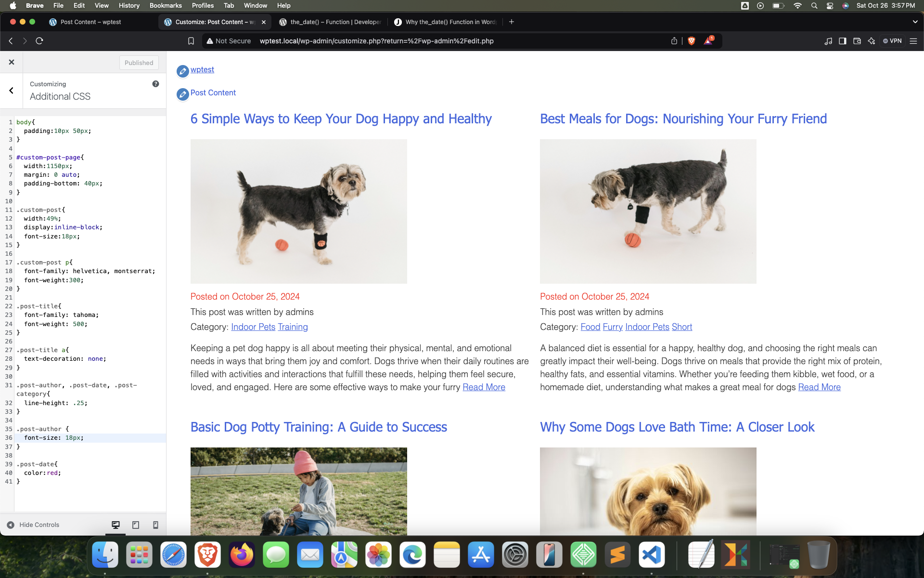Open Sublime Text from the Dock

(617, 555)
